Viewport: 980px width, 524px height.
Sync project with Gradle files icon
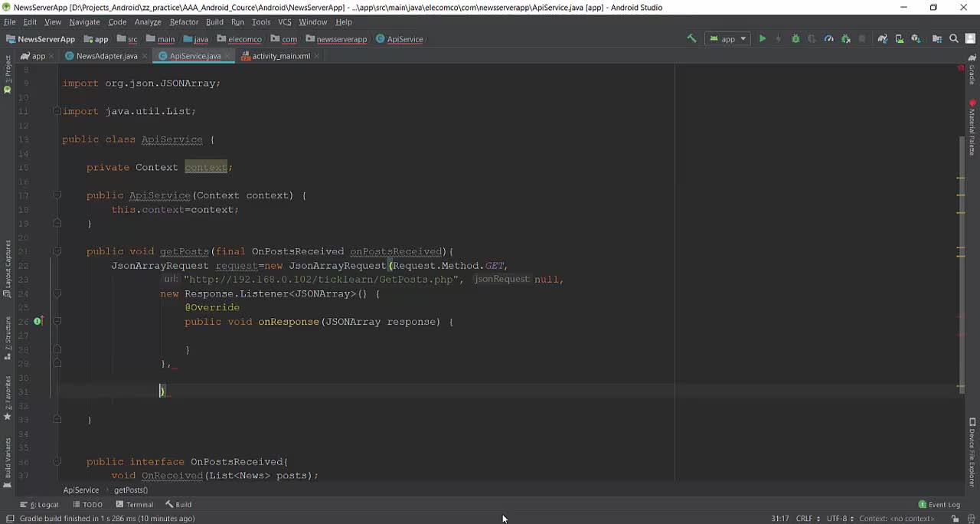[883, 39]
